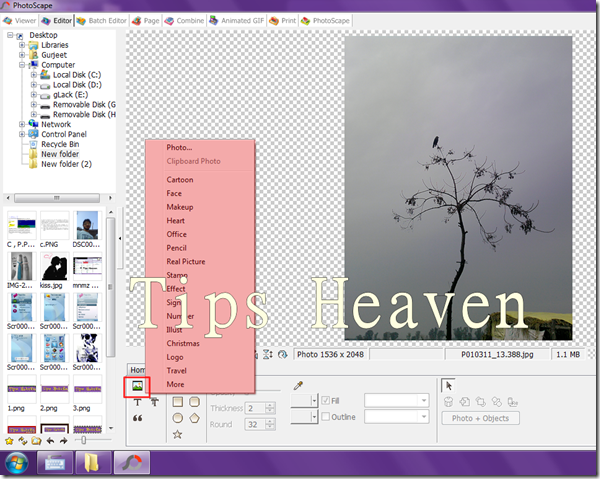Expand the Gurjeet folder node

coord(22,55)
